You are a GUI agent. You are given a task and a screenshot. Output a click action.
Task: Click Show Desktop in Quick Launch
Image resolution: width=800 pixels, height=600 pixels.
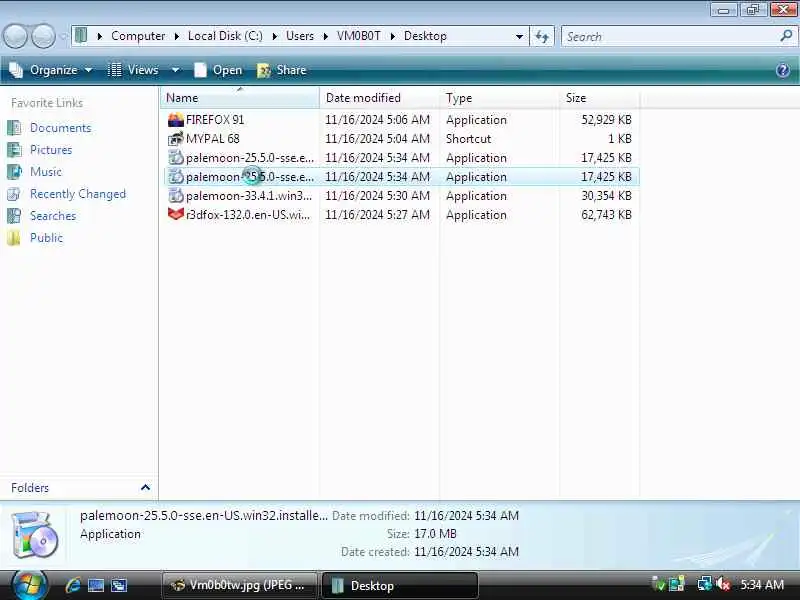[96, 585]
